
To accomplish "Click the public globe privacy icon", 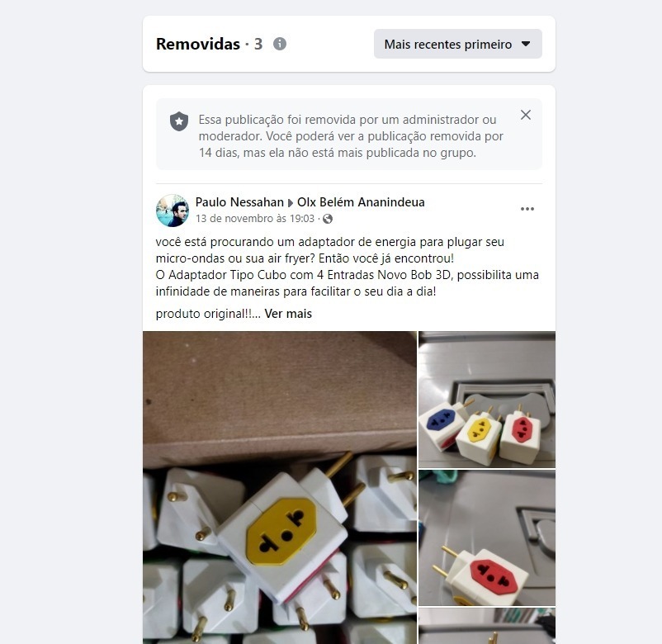I will [328, 219].
